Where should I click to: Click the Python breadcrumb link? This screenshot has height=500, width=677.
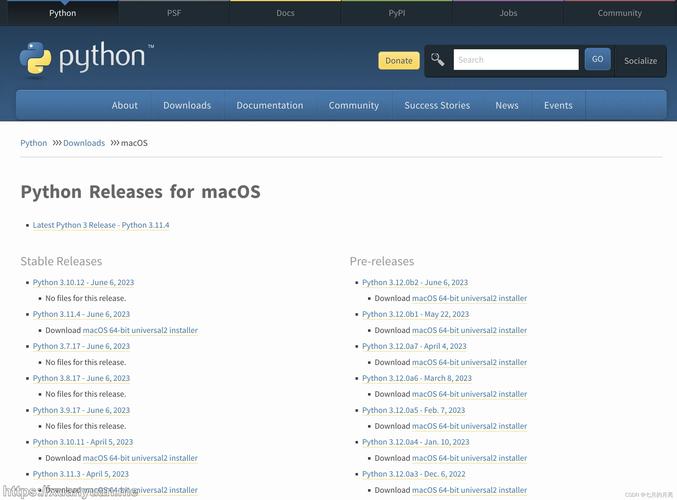coord(34,143)
